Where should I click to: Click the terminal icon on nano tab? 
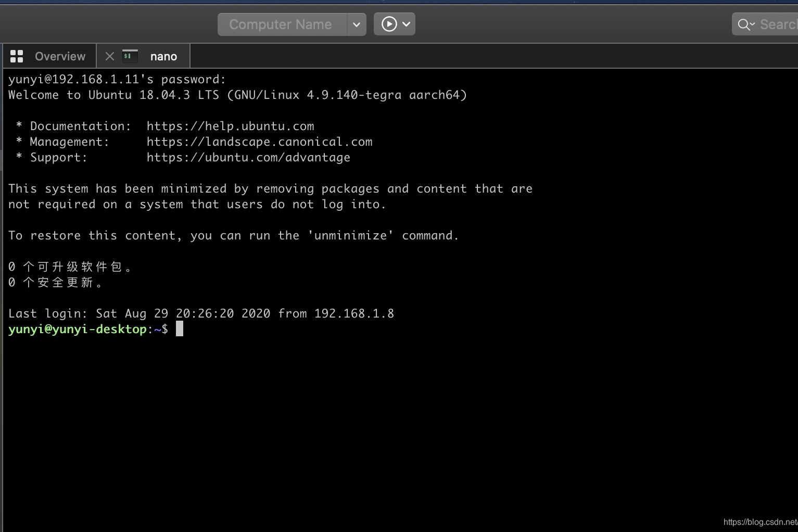130,56
